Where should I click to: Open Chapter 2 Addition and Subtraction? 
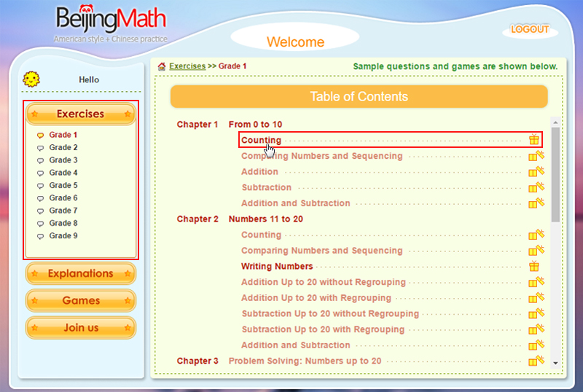coord(296,345)
